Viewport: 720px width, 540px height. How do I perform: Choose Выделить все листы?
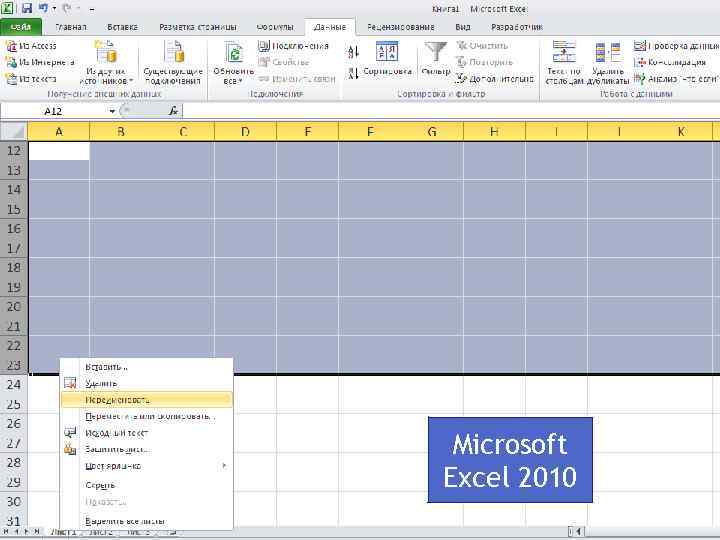[x=146, y=521]
